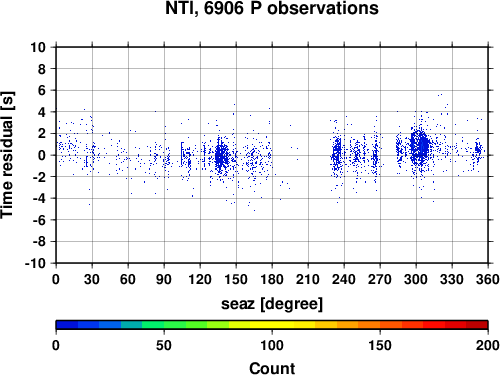Click the dense data cluster near 300 degrees
The width and height of the screenshot is (500, 375).
(420, 147)
